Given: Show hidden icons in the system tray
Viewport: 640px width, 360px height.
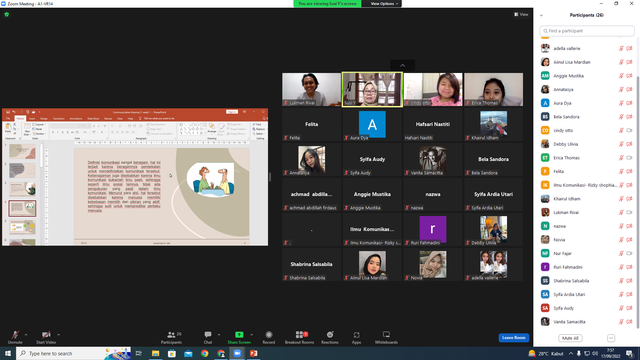Looking at the screenshot, I should point(571,353).
